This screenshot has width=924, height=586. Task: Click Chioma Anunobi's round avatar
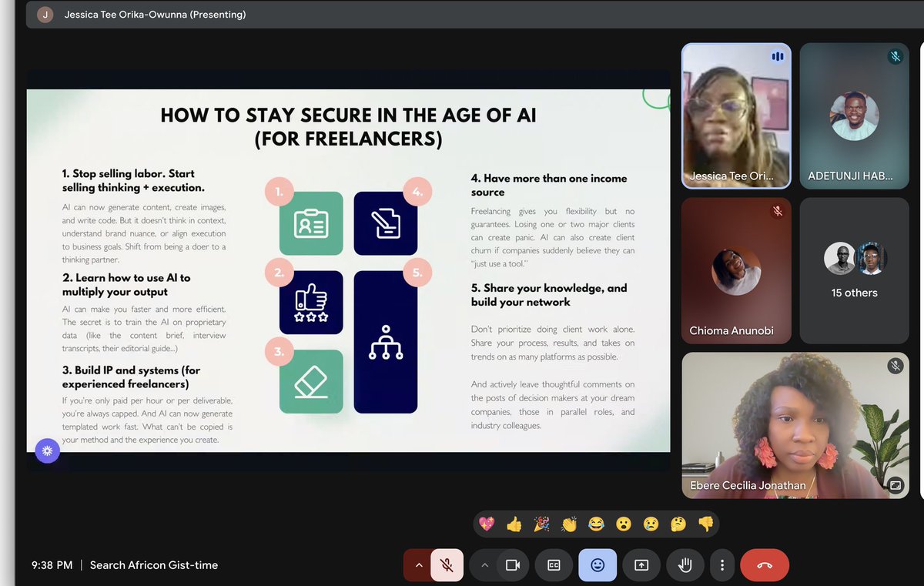point(736,271)
